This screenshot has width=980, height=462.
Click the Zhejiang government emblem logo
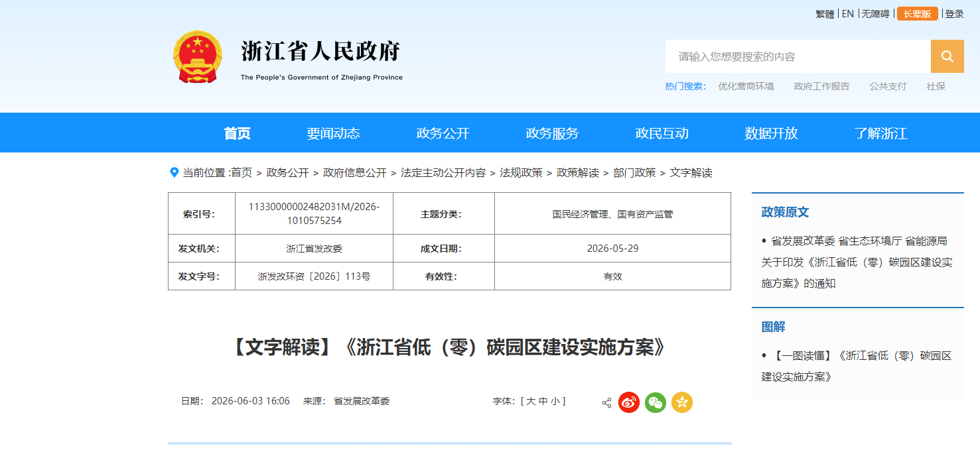pos(197,56)
